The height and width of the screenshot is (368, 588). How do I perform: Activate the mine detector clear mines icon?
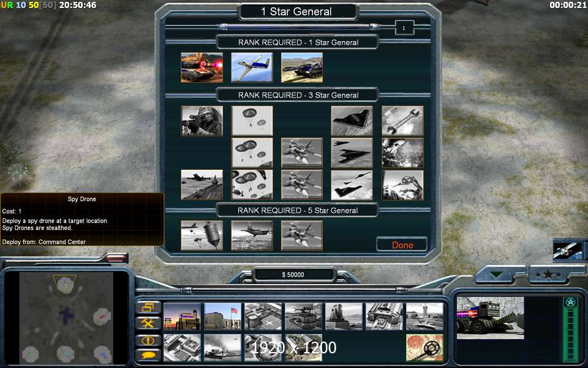[x=425, y=348]
